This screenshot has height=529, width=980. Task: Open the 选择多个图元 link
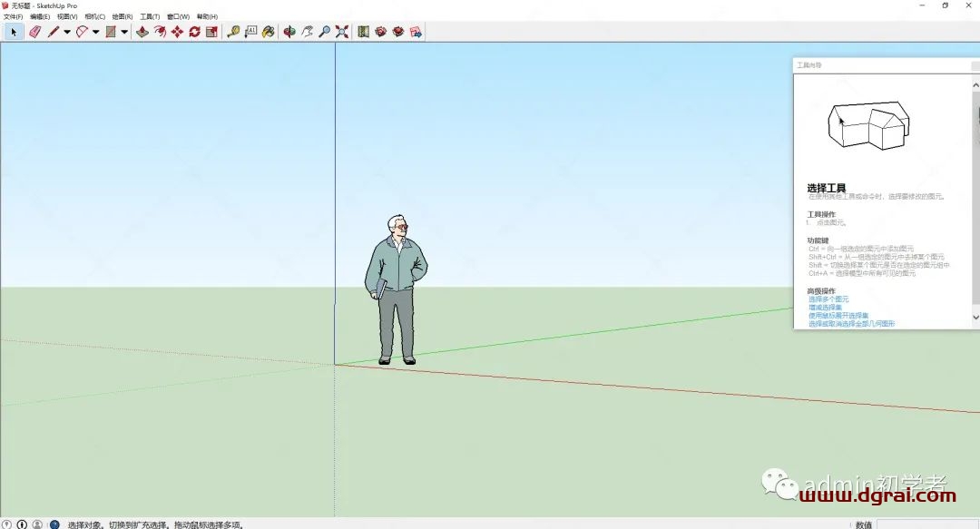coord(828,299)
